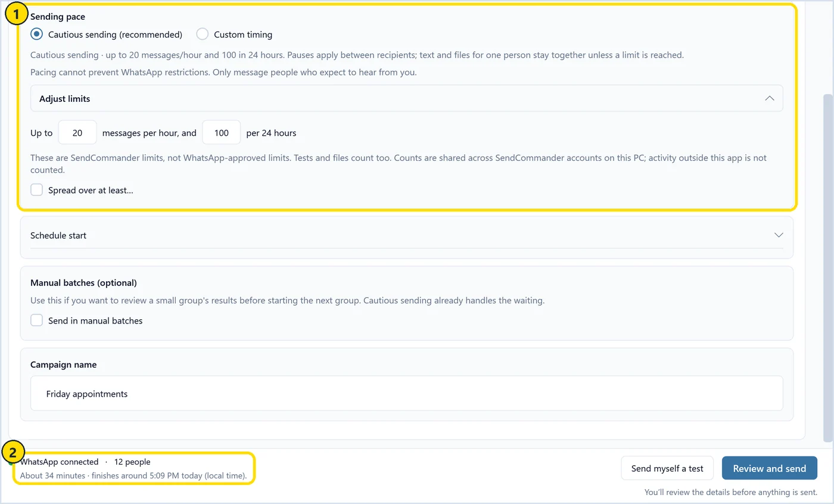
Task: Click the Manual batches (optional) heading
Action: tap(83, 282)
